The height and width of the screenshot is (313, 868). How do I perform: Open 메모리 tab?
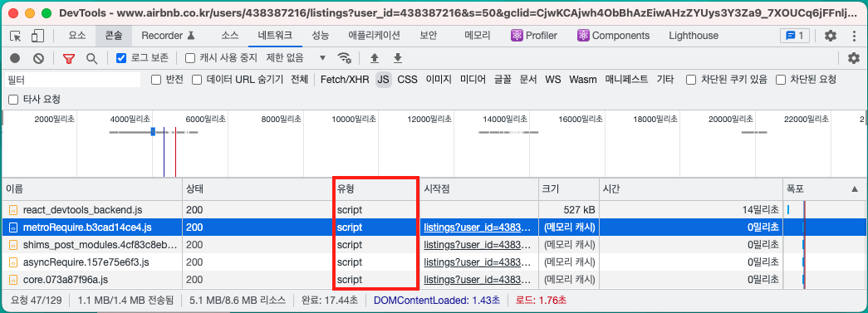(477, 36)
